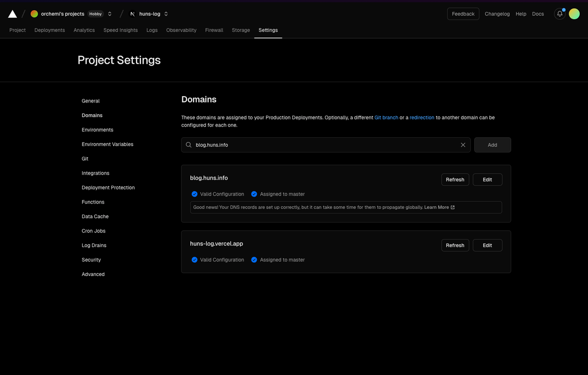Open the Docs link
Viewport: 588px width, 375px height.
538,14
